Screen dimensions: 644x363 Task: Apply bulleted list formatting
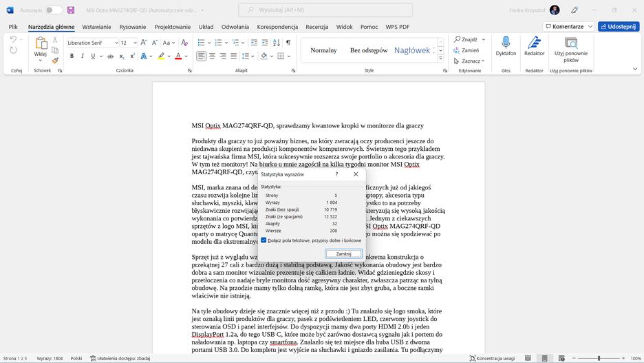click(x=200, y=43)
